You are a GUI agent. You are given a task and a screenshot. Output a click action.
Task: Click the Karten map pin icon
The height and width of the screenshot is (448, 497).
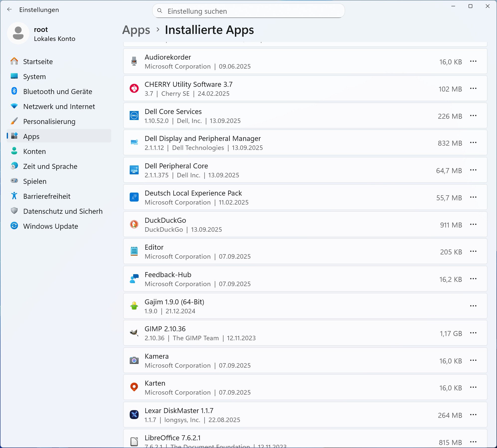[134, 387]
